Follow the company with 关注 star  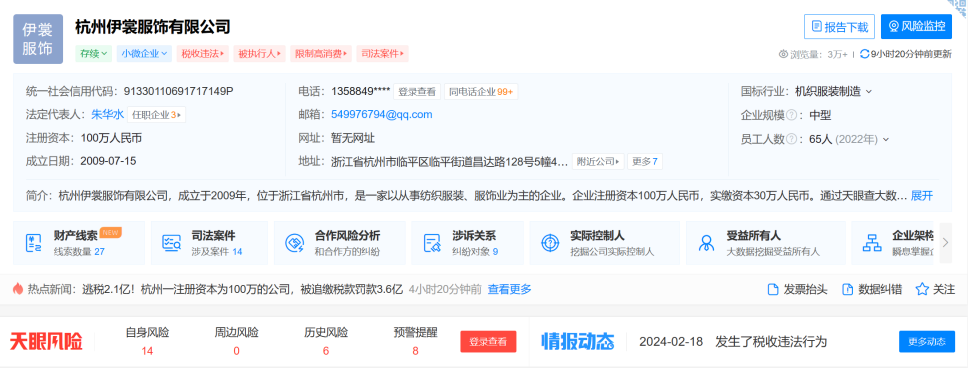(935, 289)
